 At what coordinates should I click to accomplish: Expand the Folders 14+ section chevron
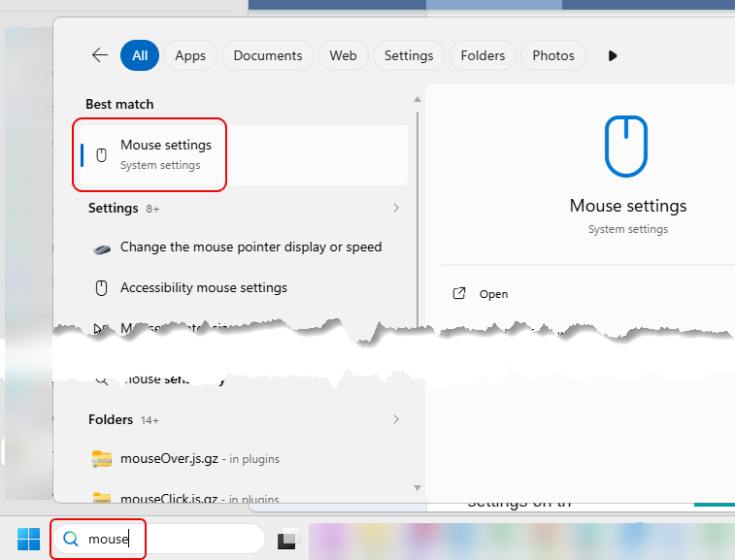[x=396, y=419]
